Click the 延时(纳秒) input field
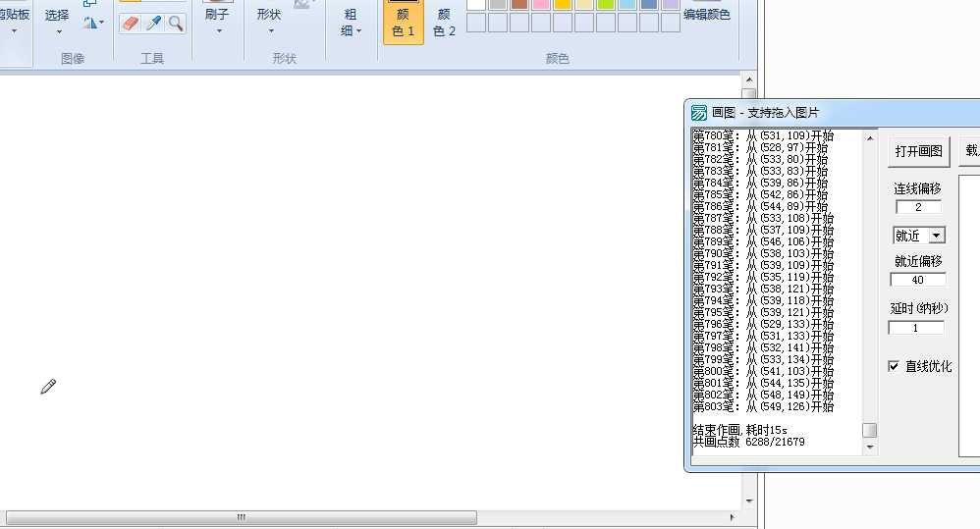This screenshot has height=529, width=980. pyautogui.click(x=916, y=328)
